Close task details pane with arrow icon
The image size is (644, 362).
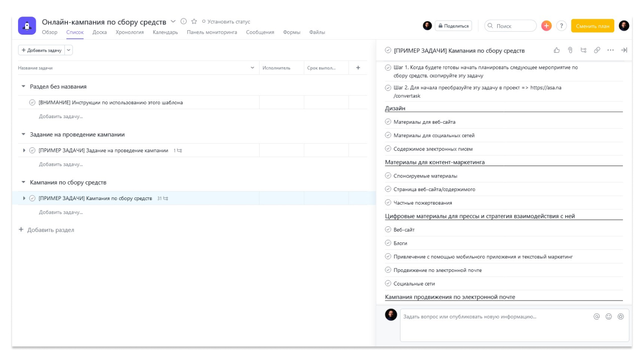624,50
